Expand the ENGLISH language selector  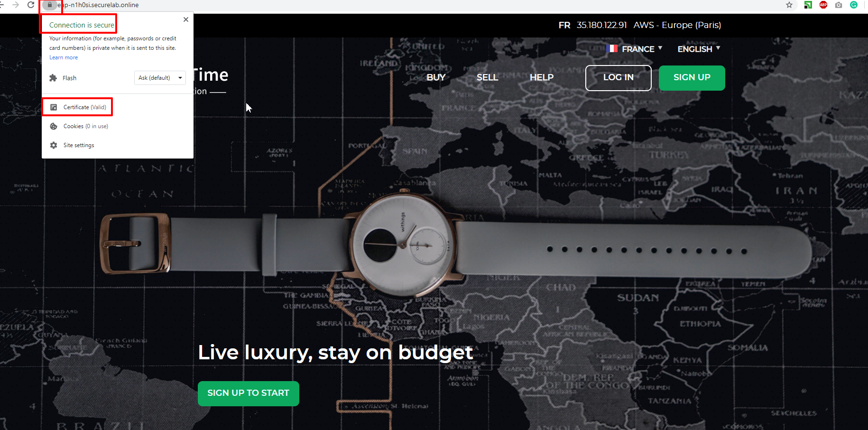point(699,49)
